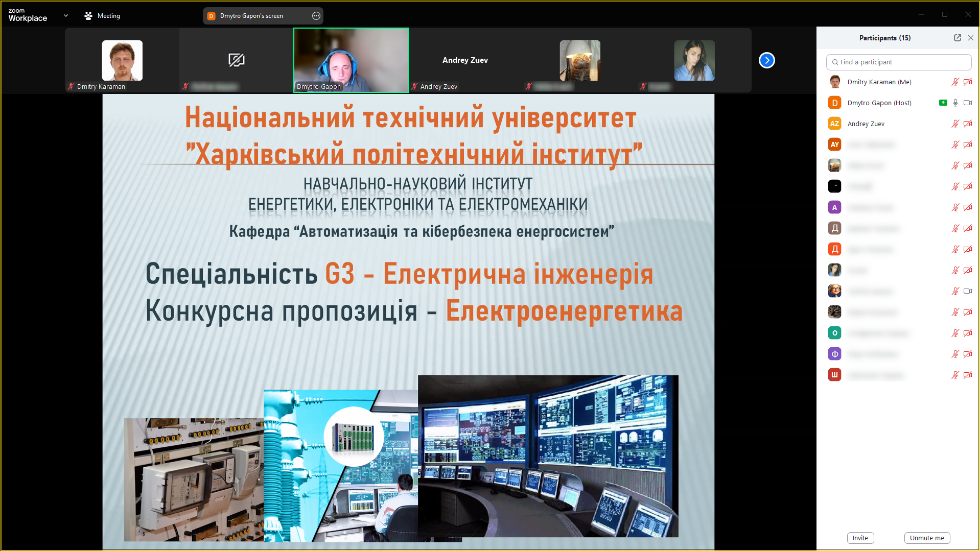Click the video-off icon in Andrey Zuev's row
Screen dimensions: 980x551
pos(968,124)
